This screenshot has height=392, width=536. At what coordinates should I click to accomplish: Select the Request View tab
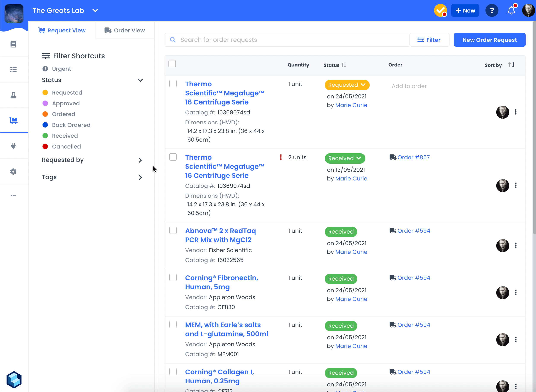pyautogui.click(x=62, y=30)
